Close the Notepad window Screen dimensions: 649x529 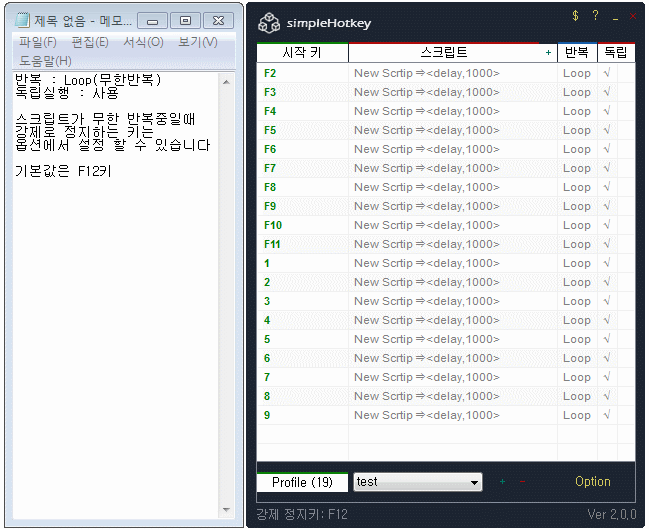(219, 21)
